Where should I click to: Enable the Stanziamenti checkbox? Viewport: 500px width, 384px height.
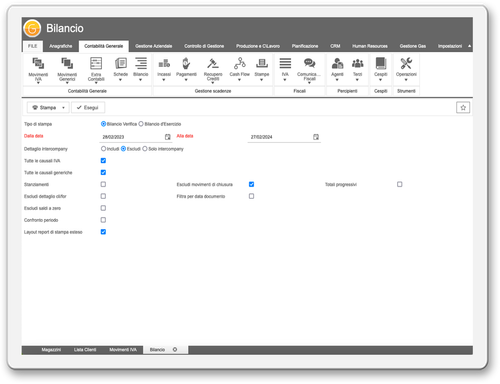103,184
